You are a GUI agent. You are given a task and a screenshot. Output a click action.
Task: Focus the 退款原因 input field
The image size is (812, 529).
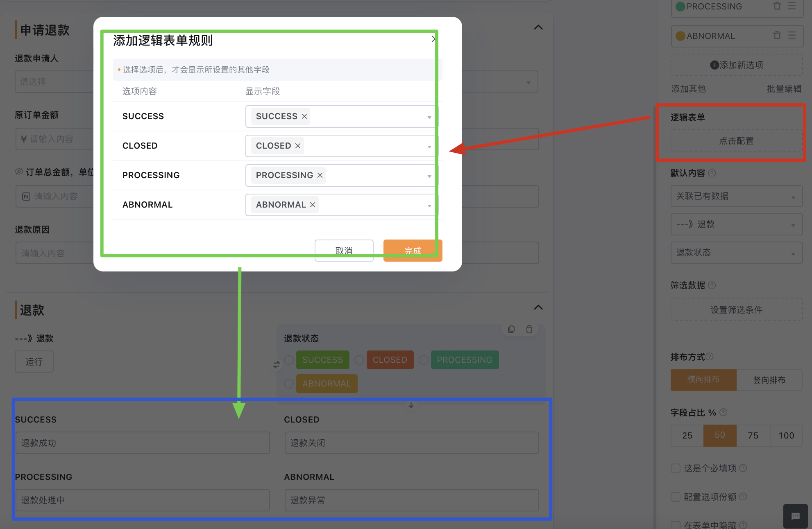[x=55, y=253]
